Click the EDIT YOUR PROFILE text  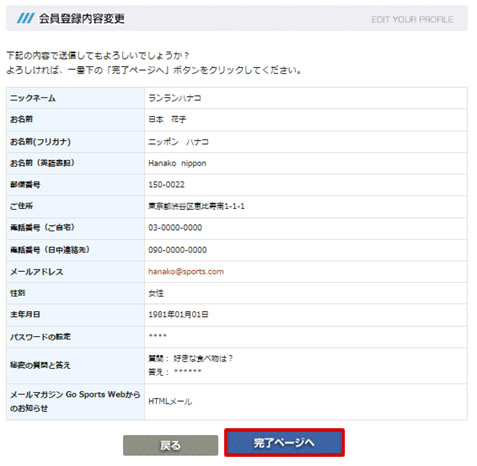pyautogui.click(x=412, y=19)
